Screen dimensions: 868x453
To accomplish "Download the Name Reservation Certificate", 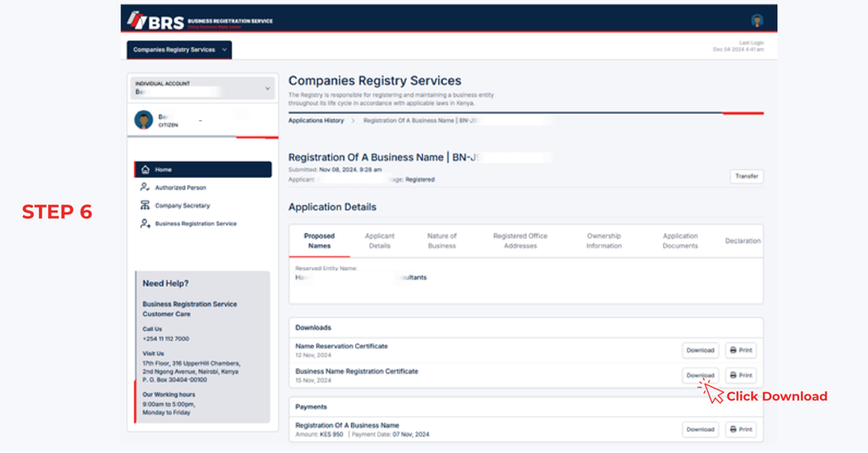I will [x=700, y=350].
